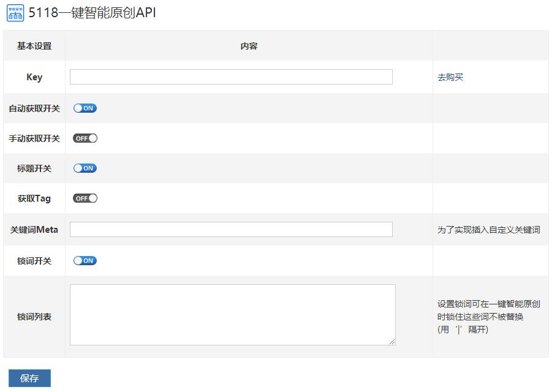Click the 5118 API logo icon
Screen dimensions: 552x392
coord(15,13)
